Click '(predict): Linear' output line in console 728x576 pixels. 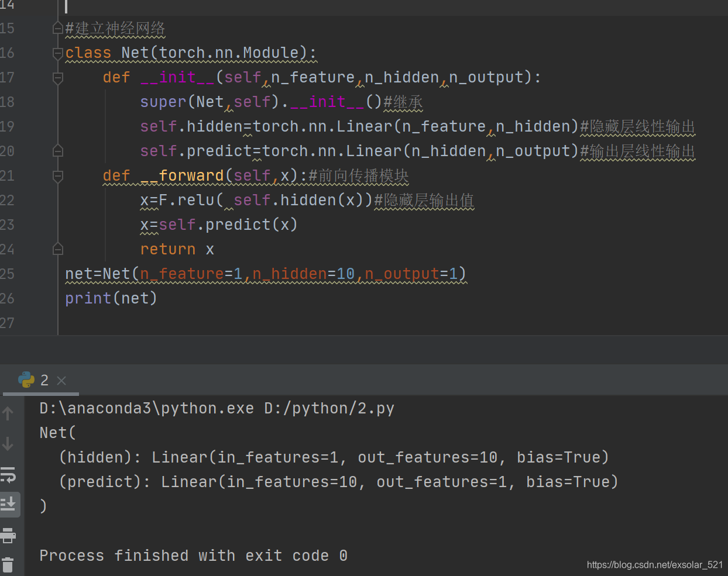pos(339,482)
